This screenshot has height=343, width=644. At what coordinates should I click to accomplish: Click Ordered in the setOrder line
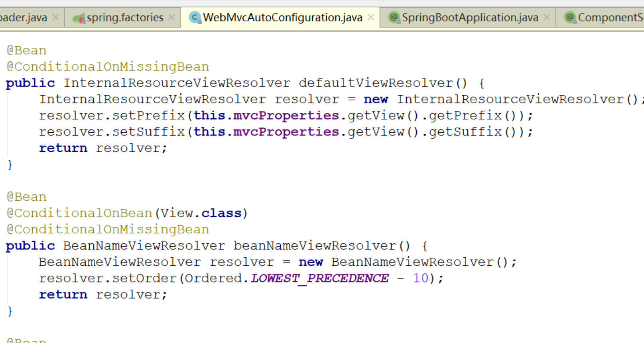(213, 278)
